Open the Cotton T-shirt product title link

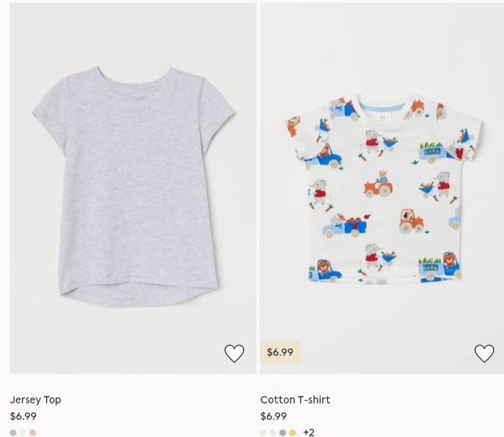[295, 400]
